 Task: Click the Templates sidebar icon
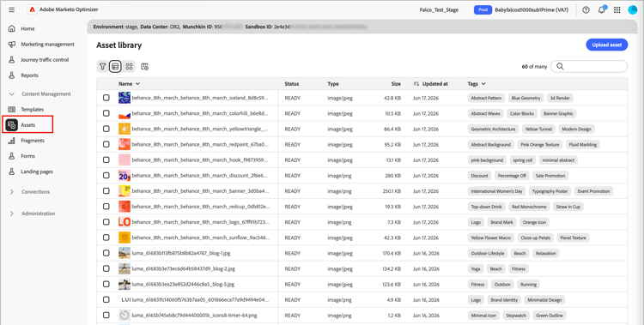(x=12, y=110)
